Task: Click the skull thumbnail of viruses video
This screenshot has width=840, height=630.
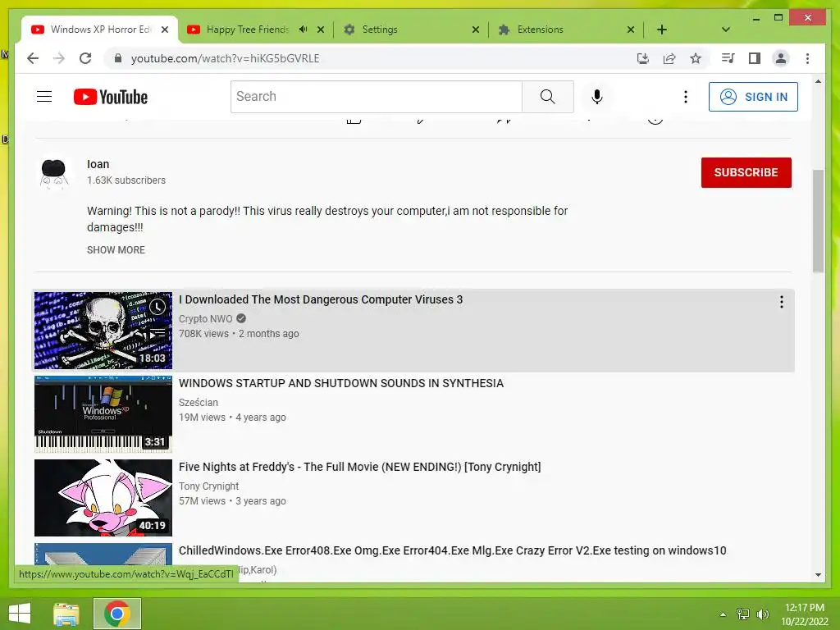Action: (x=103, y=331)
